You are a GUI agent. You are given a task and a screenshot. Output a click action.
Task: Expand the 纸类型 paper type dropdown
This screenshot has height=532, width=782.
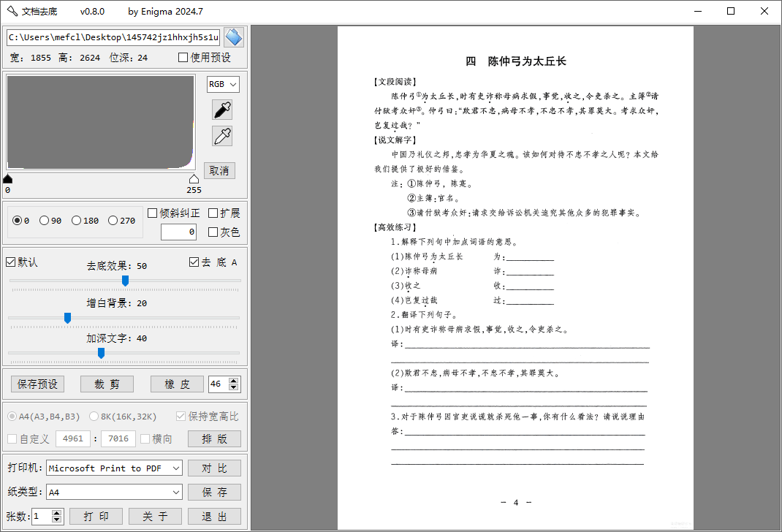pyautogui.click(x=113, y=492)
